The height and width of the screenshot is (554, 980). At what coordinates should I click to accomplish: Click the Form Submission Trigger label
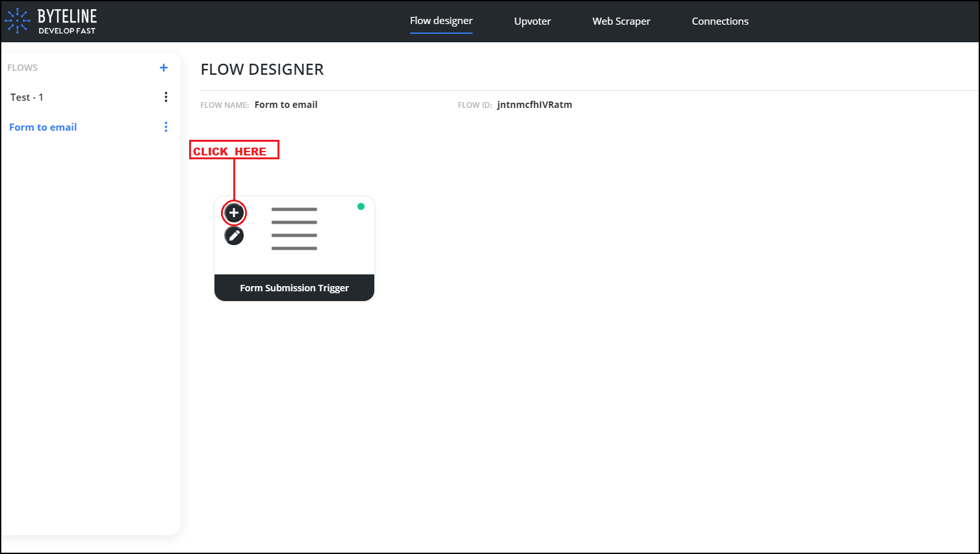[294, 288]
